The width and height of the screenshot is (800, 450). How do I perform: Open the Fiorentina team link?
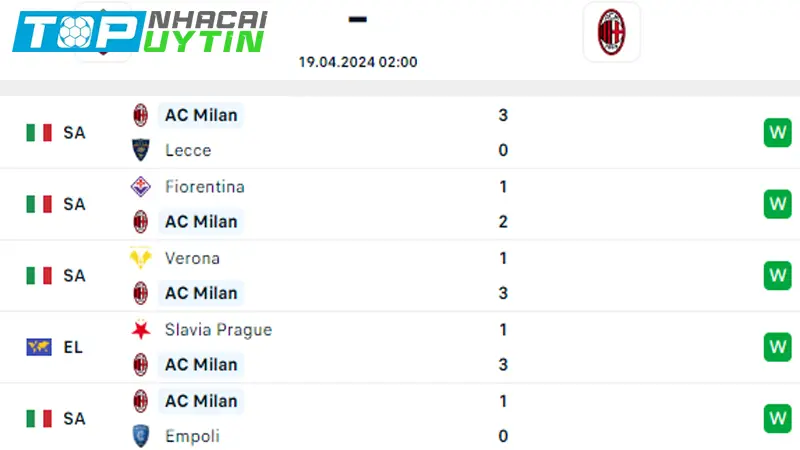coord(204,186)
